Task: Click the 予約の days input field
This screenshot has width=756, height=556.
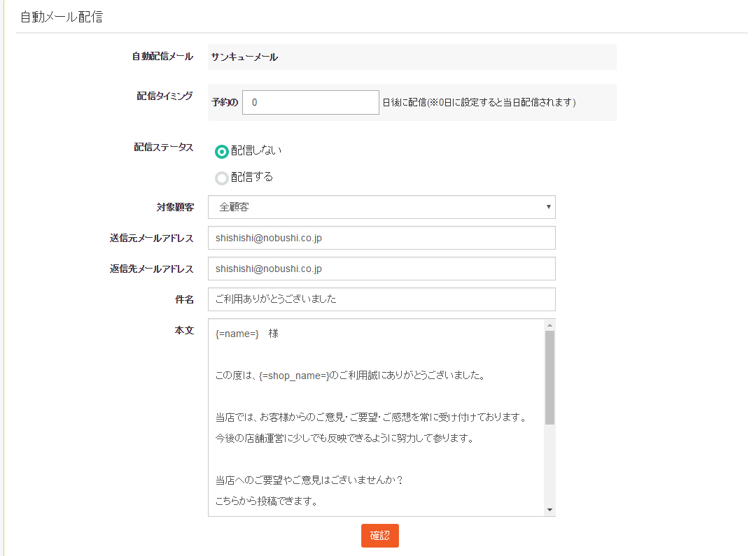Action: (311, 102)
